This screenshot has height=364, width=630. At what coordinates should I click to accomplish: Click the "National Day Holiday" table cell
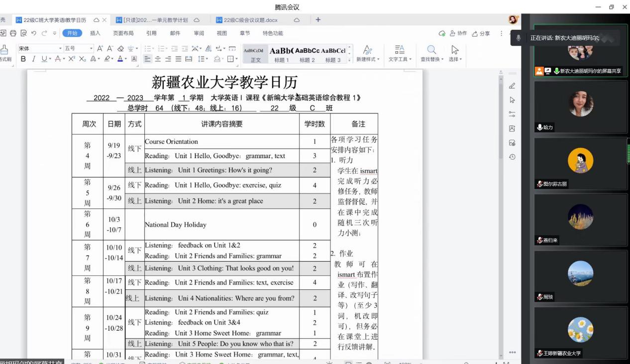(221, 225)
